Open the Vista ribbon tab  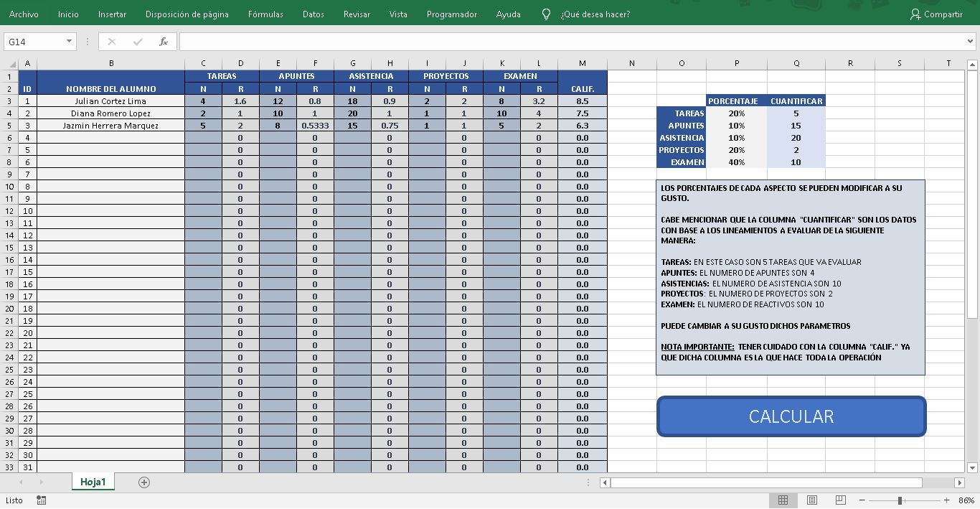398,14
